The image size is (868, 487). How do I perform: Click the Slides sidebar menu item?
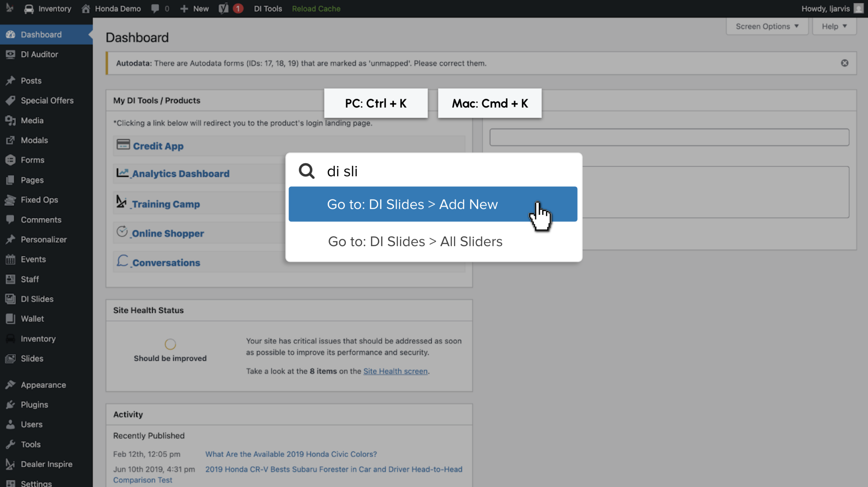[x=46, y=358]
